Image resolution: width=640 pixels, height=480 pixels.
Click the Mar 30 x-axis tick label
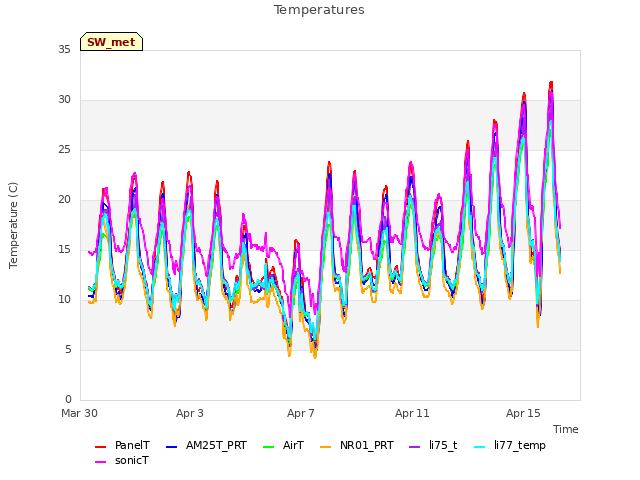tap(79, 413)
